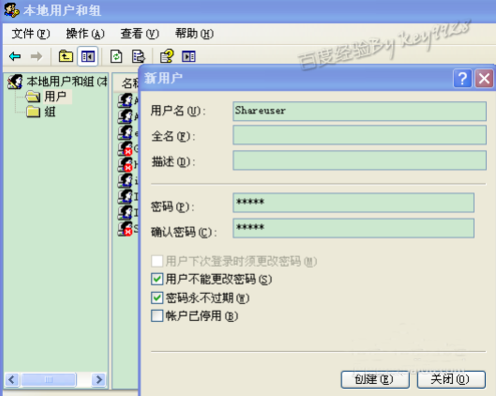The height and width of the screenshot is (396, 496).
Task: Click the Refresh toolbar icon
Action: pos(116,56)
